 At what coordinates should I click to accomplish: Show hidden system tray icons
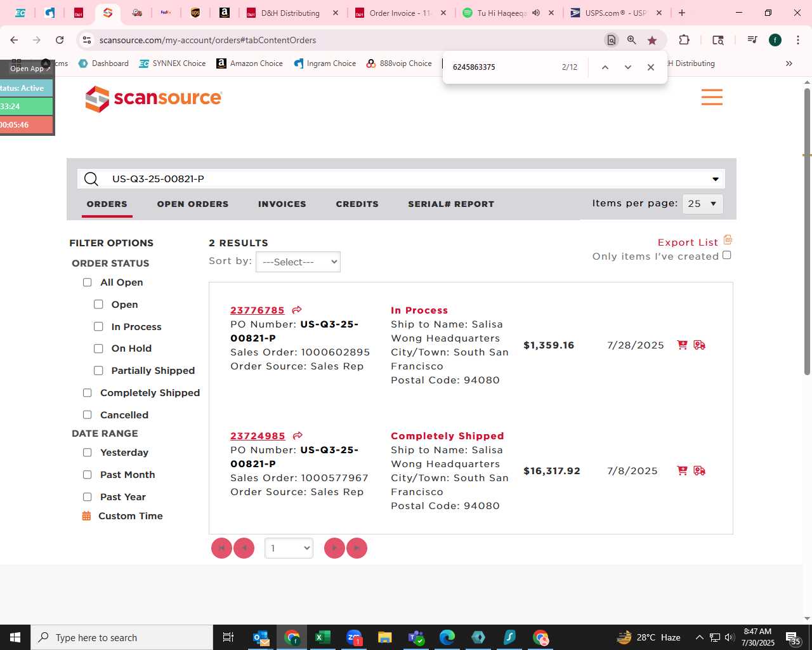[699, 637]
